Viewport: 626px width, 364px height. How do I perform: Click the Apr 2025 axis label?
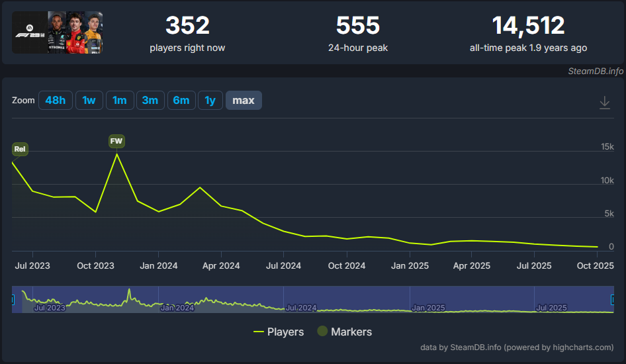pos(472,266)
